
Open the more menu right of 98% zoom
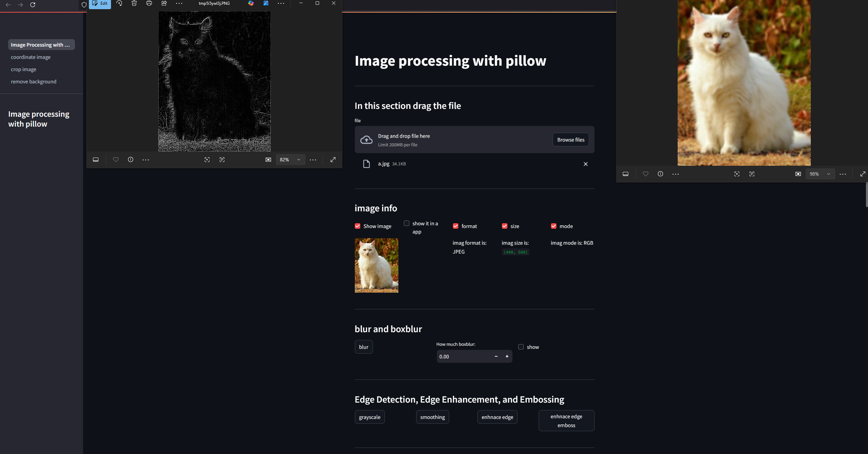point(843,174)
